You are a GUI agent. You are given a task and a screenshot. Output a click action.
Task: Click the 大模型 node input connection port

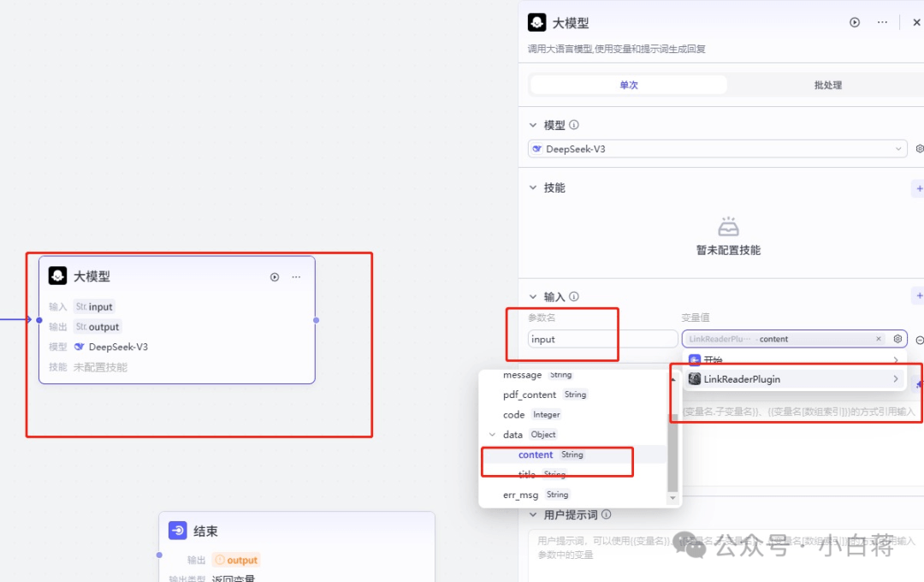coord(39,319)
